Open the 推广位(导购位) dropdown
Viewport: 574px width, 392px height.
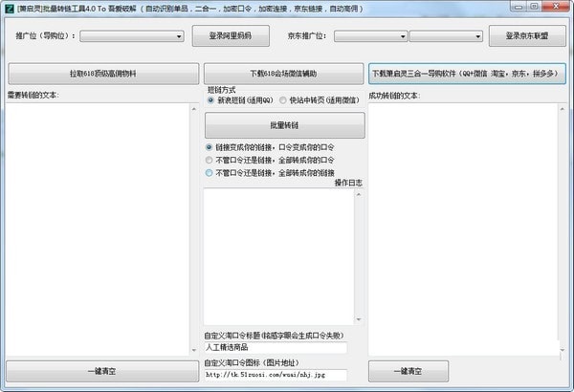pyautogui.click(x=132, y=36)
